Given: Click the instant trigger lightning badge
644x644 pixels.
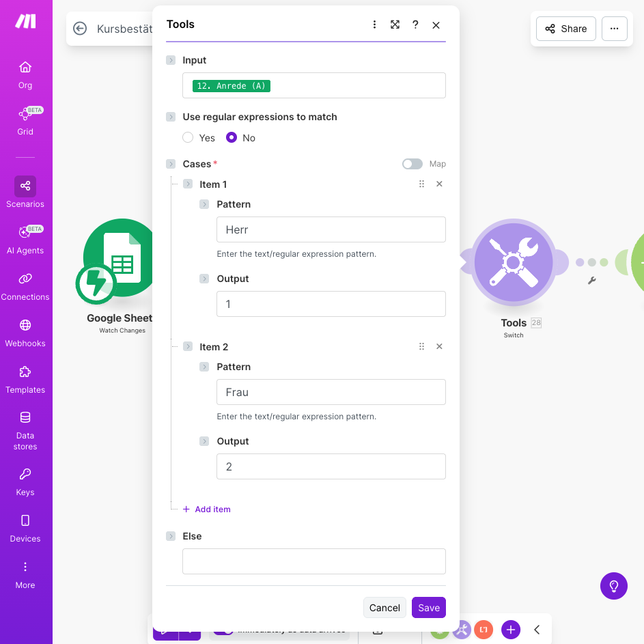Looking at the screenshot, I should (x=96, y=283).
